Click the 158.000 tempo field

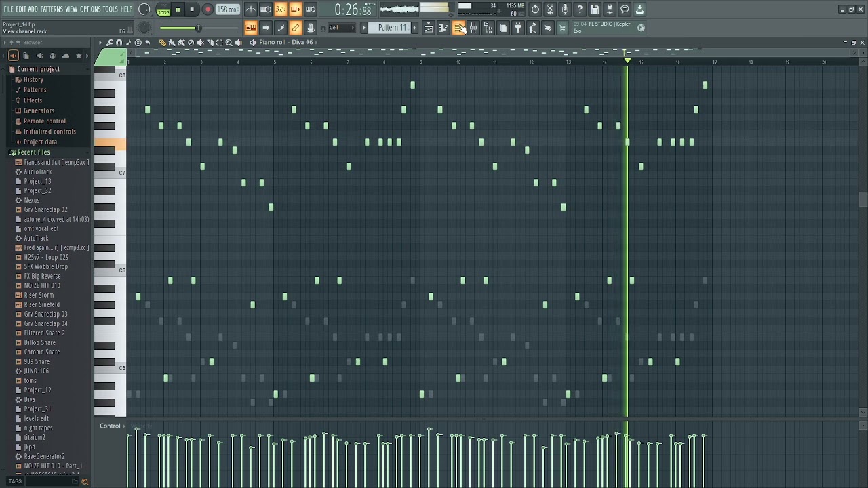pyautogui.click(x=227, y=9)
